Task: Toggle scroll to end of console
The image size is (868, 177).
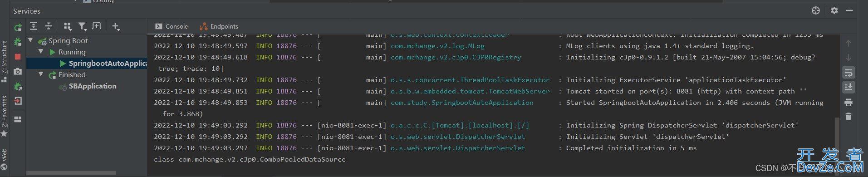Action: [848, 87]
